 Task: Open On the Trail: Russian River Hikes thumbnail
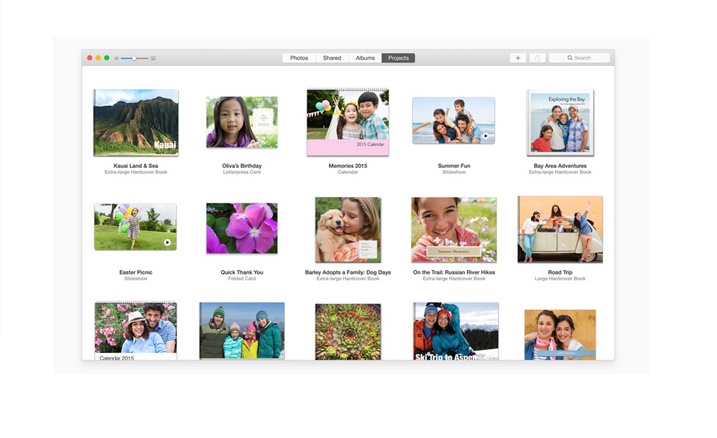454,230
